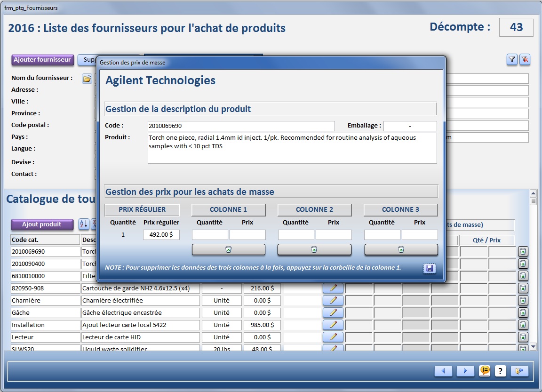The width and height of the screenshot is (542, 392).
Task: Clear Colonne 3 data with its trash button
Action: point(401,249)
